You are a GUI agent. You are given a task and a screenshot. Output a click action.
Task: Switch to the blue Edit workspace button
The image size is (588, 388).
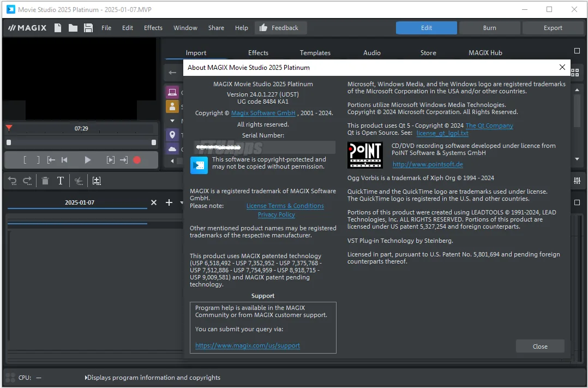pos(427,28)
